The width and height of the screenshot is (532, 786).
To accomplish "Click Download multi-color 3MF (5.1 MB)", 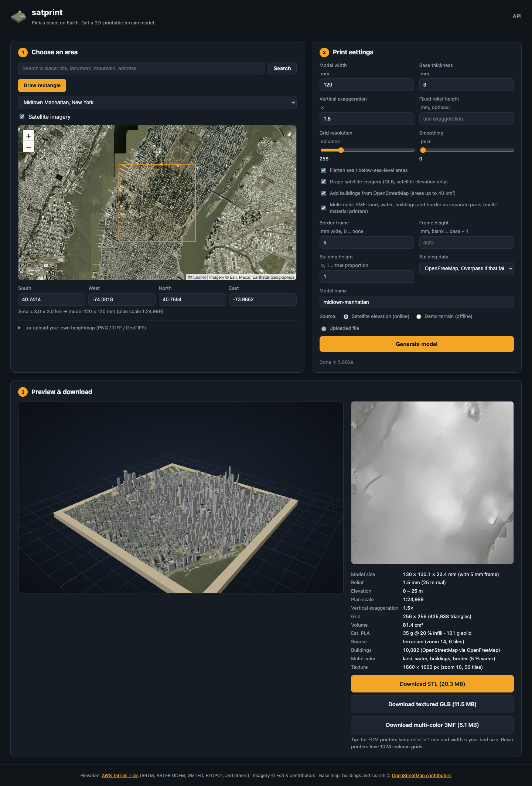I will 432,725.
